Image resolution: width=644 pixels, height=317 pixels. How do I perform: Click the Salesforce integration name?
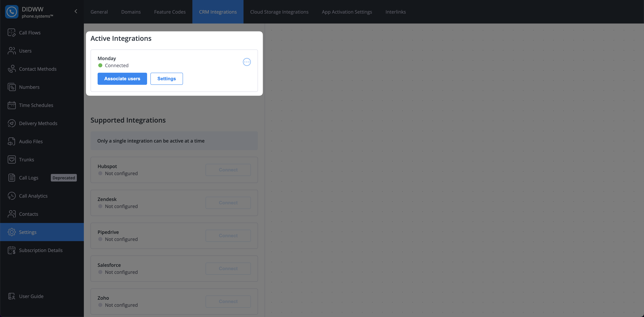(109, 265)
